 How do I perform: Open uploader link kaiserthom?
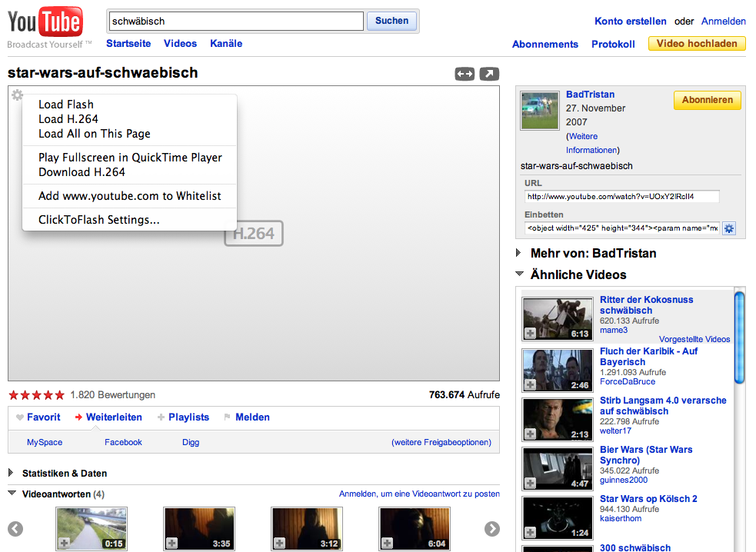(x=621, y=518)
